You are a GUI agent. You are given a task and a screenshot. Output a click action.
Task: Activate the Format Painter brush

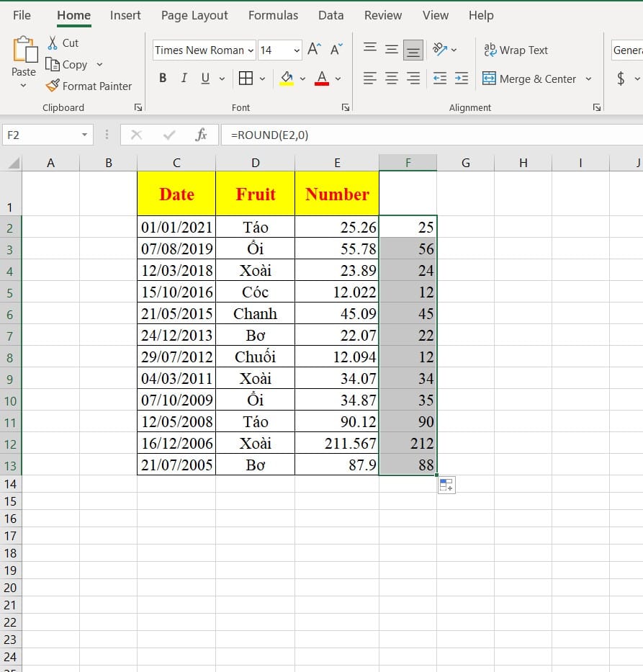53,86
